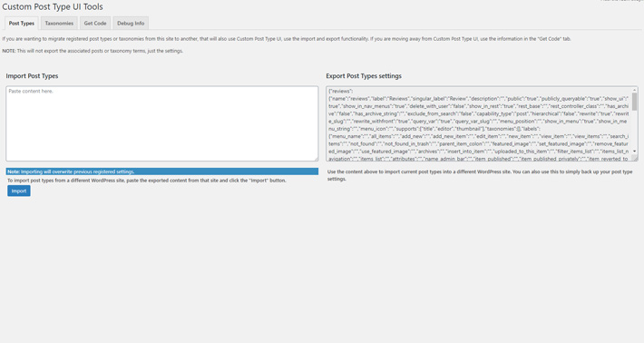Click the export textarea scroll down arrow
Screen dimensions: 644x343
(635, 152)
